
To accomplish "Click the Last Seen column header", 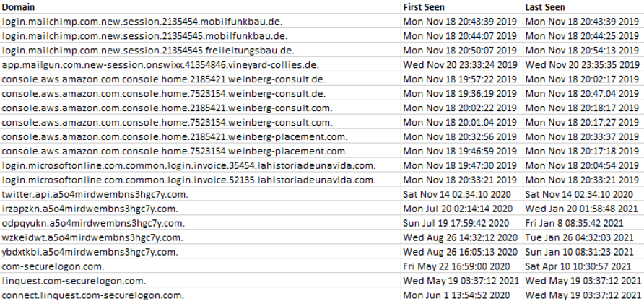I will (546, 6).
